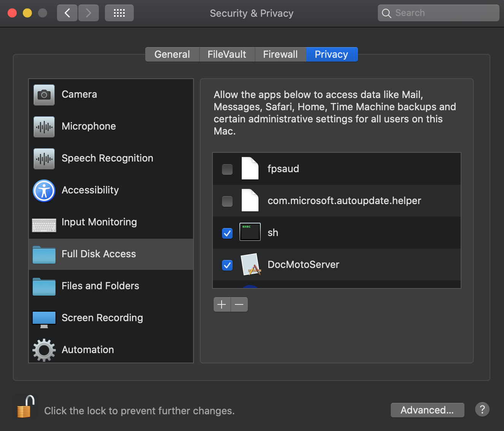Viewport: 504px width, 431px height.
Task: Click the Camera icon in the sidebar
Action: tap(44, 95)
